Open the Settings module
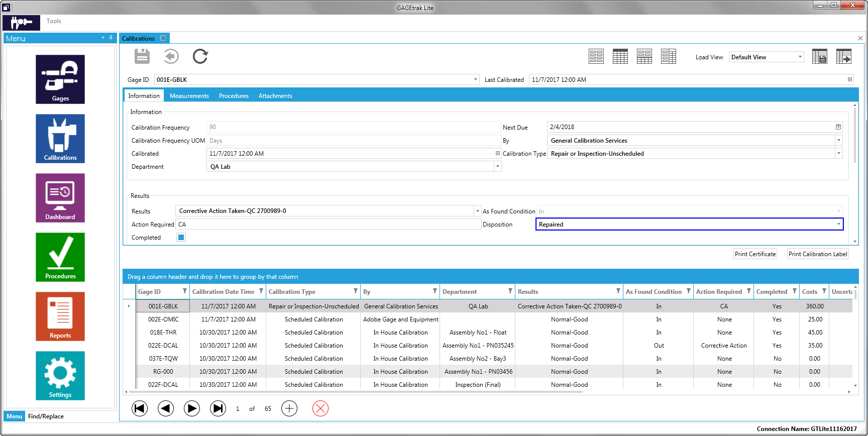The image size is (868, 436). (x=60, y=376)
